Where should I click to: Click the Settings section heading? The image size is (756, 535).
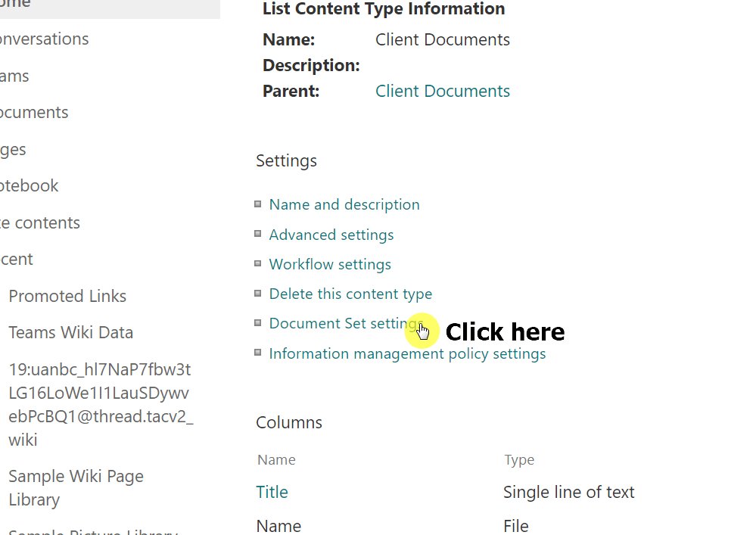point(286,161)
